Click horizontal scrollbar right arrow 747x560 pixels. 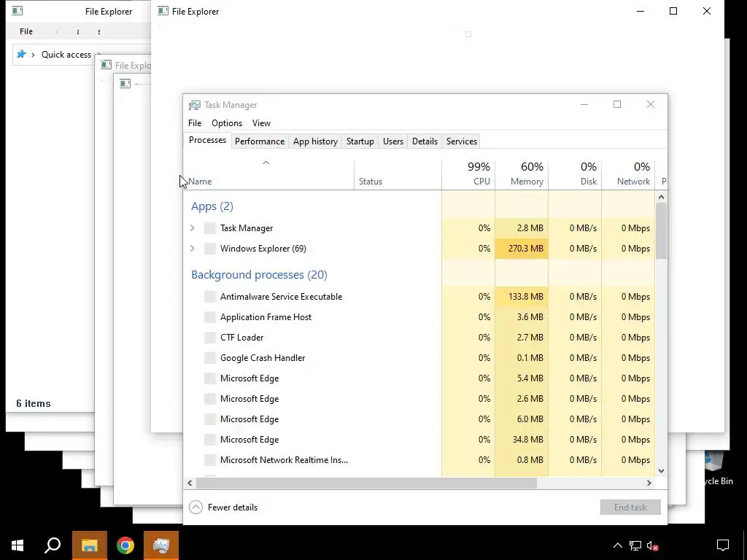[x=649, y=483]
